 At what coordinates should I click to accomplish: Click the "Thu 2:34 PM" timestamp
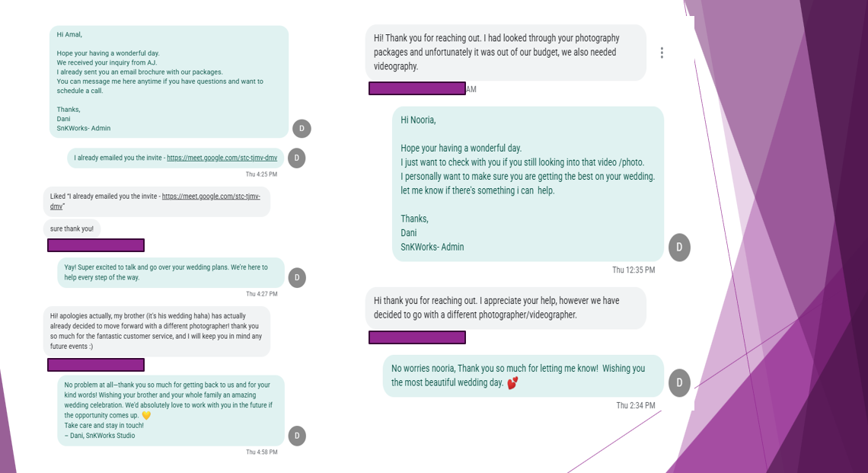(635, 406)
